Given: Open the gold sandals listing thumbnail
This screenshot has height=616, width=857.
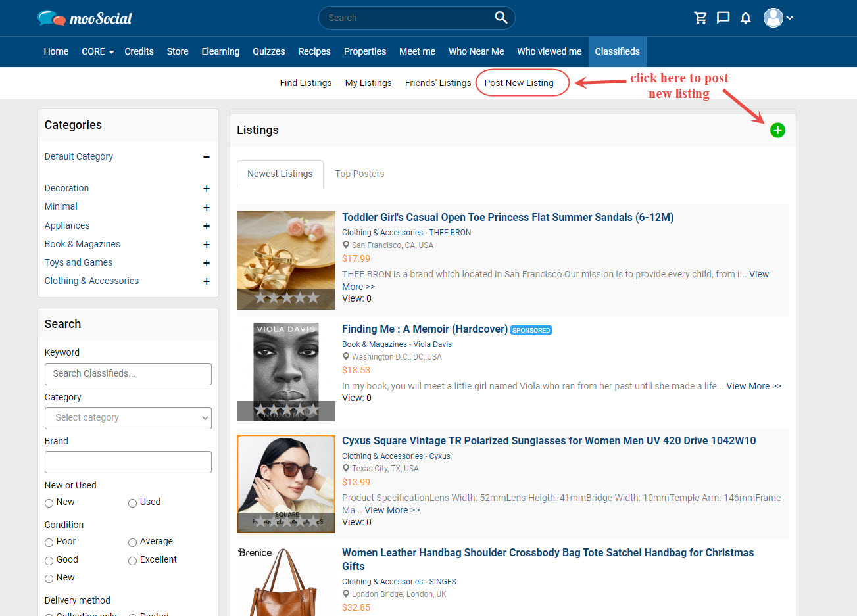Looking at the screenshot, I should pos(286,260).
